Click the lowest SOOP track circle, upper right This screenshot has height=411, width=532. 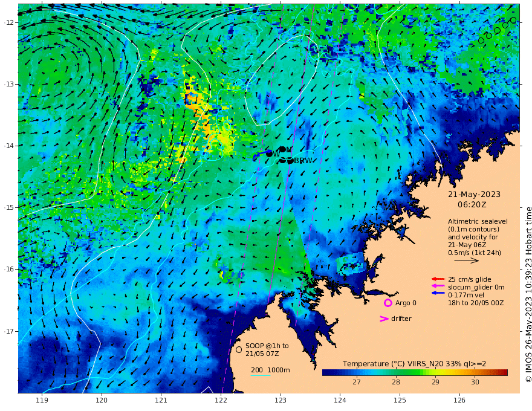(481, 40)
